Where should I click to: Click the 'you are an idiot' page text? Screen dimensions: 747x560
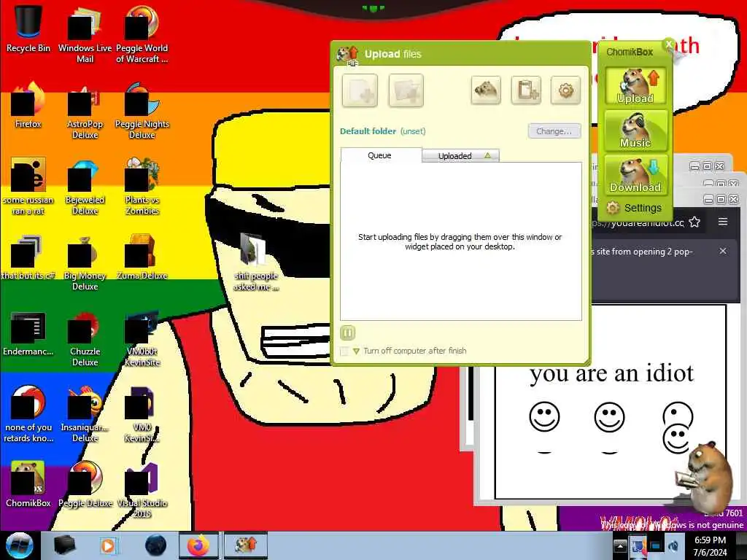click(x=612, y=373)
